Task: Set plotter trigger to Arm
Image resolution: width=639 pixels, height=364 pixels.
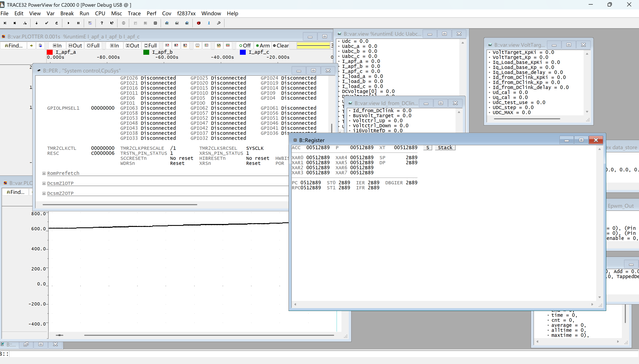Action: tap(263, 46)
